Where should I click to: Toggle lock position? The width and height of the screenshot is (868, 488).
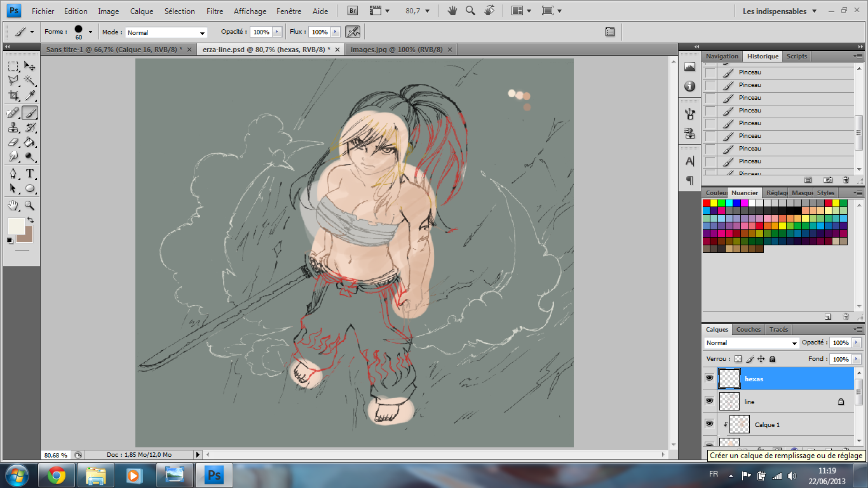click(761, 359)
